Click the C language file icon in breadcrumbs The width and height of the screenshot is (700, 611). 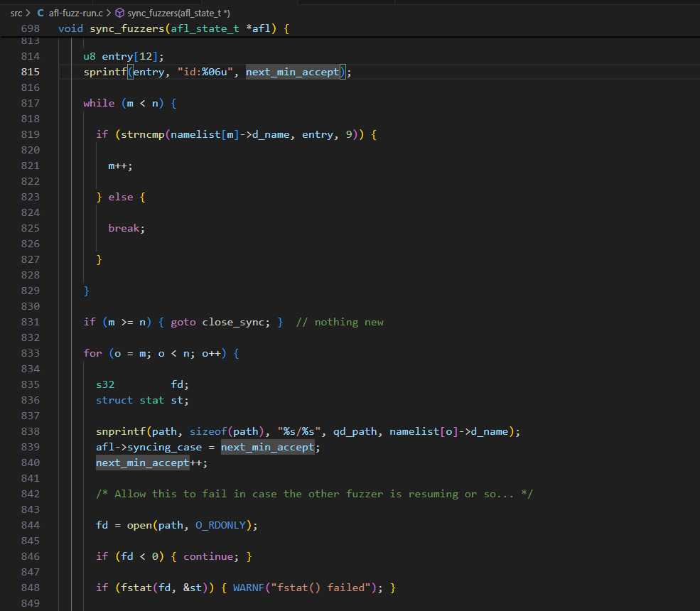[41, 13]
